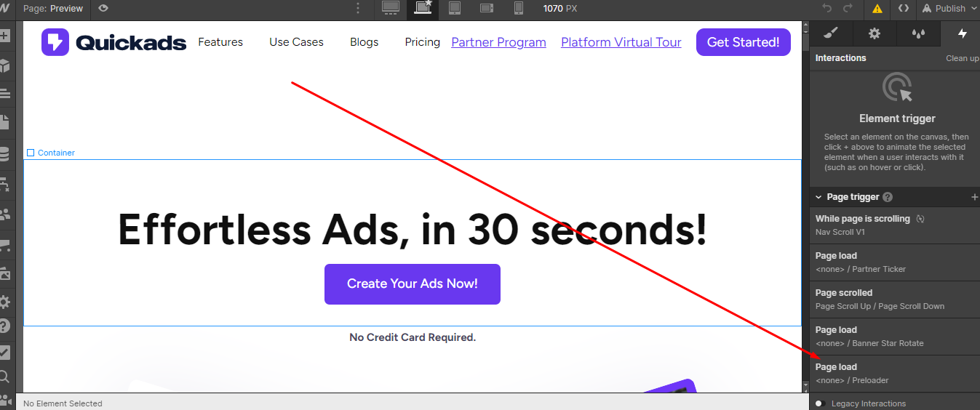This screenshot has width=980, height=410.
Task: Select the starred laptop breakpoint
Action: click(423, 8)
